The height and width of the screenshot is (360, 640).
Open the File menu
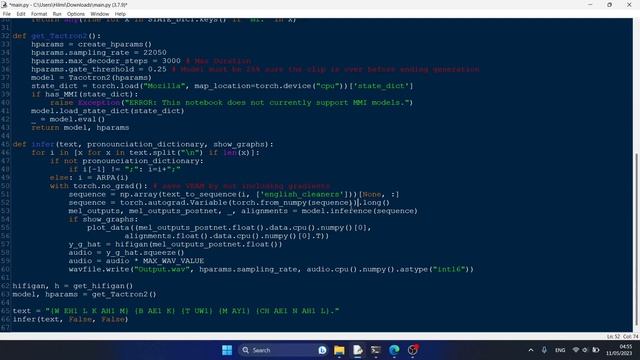(7, 14)
